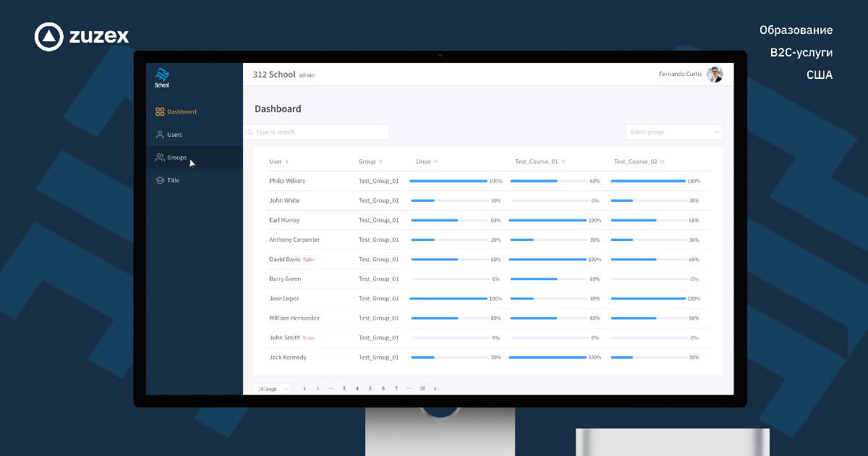Screen dimensions: 868x456
Task: Click Philip Wilkins Linux progress bar
Action: 448,181
